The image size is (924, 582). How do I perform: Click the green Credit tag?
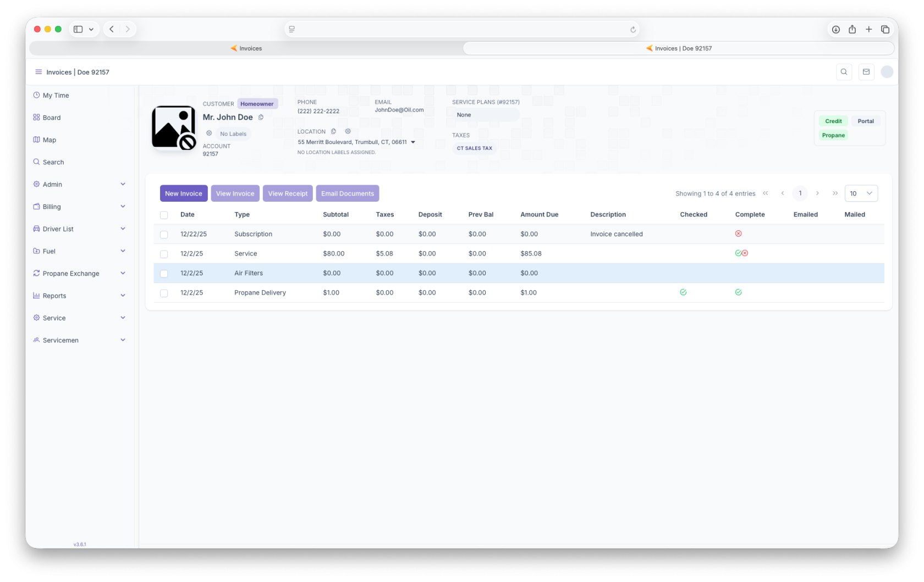pos(833,121)
